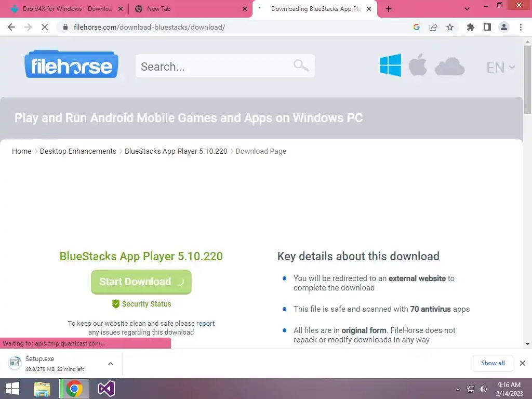Click the scrollbar down arrow
This screenshot has height=399, width=532.
527,344
